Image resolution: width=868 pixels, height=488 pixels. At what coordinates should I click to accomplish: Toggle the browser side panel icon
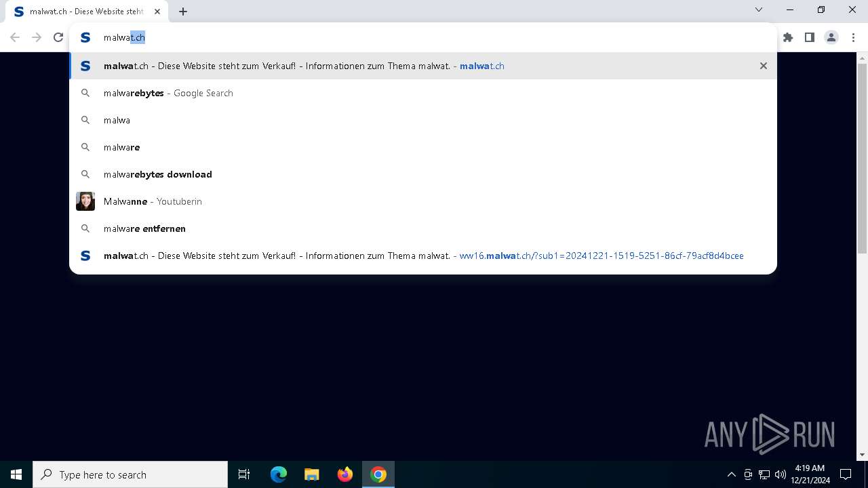(x=810, y=37)
